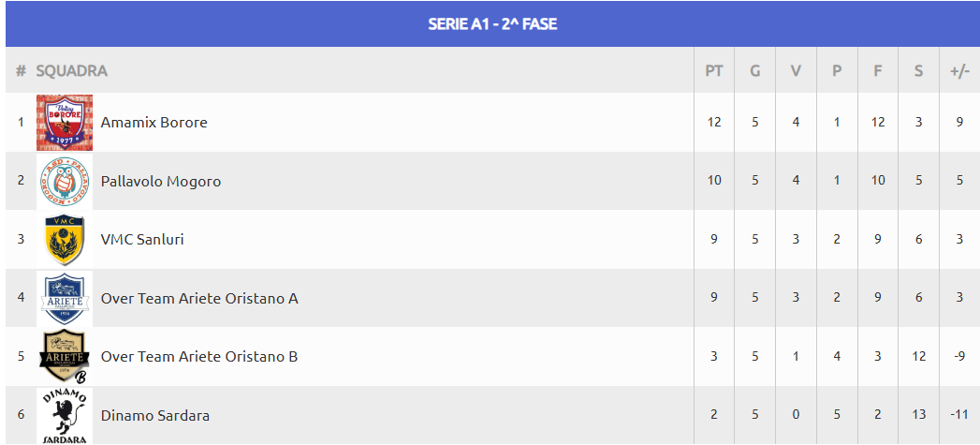Click the G column header
Image resolution: width=980 pixels, height=445 pixels.
(x=755, y=70)
